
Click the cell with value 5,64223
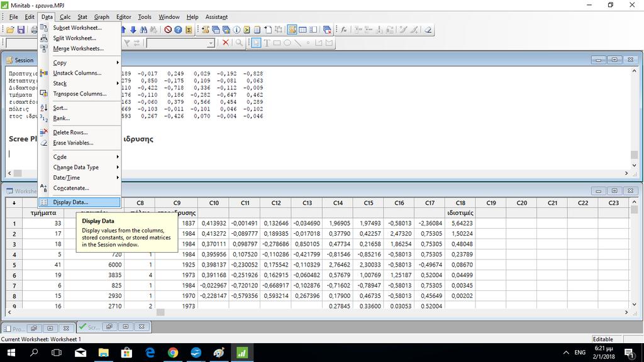(x=460, y=223)
